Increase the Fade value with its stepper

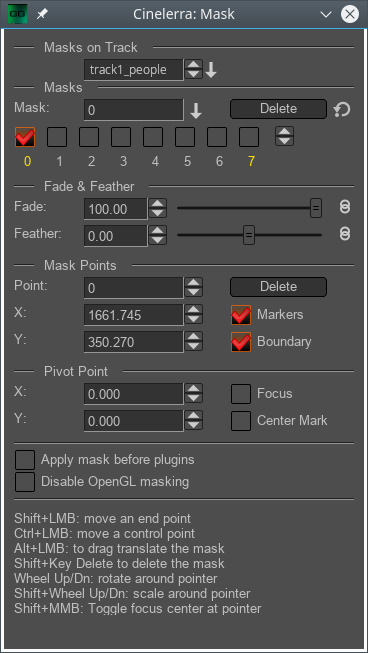pyautogui.click(x=157, y=204)
